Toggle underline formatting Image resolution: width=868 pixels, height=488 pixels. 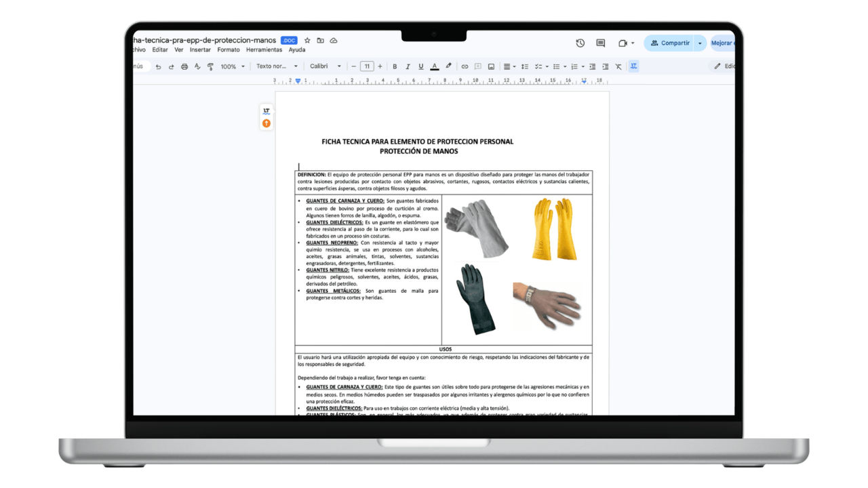tap(420, 66)
